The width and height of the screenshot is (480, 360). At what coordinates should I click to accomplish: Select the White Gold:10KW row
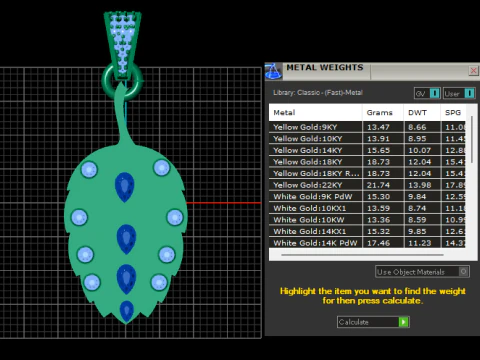tap(367, 220)
